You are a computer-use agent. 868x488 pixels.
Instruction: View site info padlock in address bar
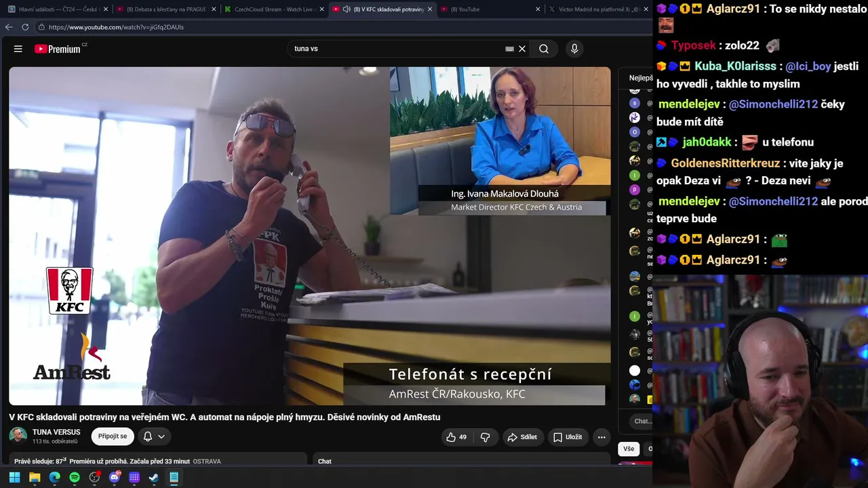[41, 27]
